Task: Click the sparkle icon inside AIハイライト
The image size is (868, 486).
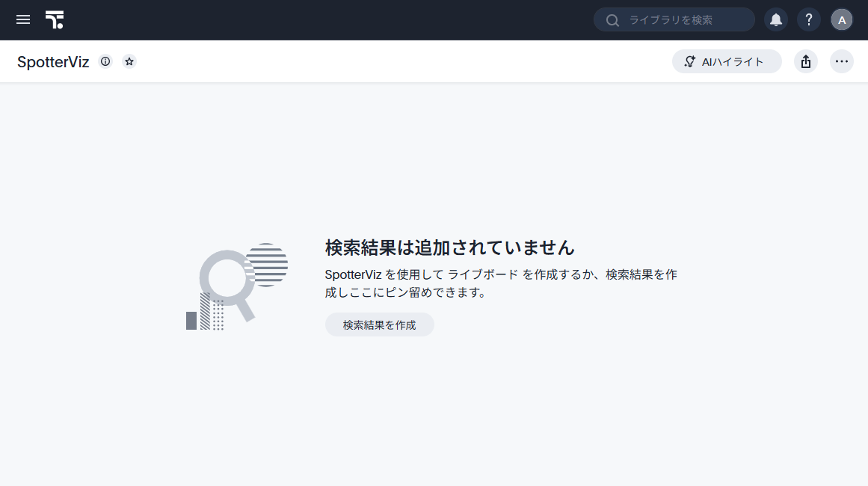Action: click(x=690, y=61)
